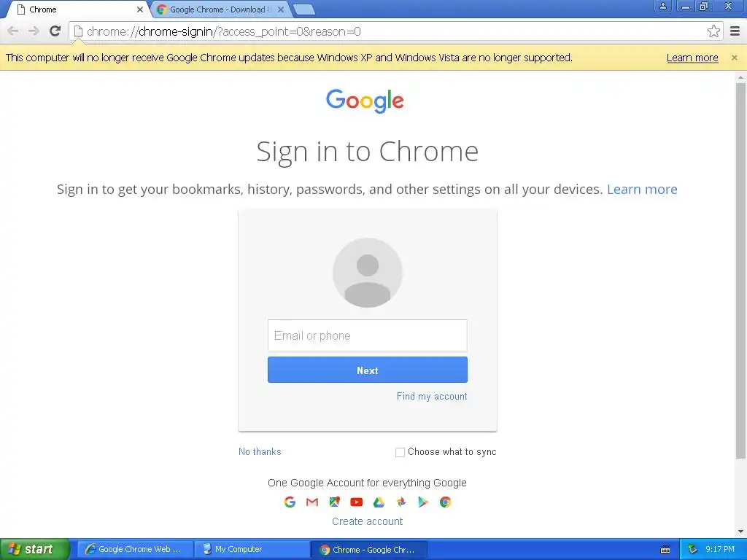
Task: Click One Google Account for everything Google text
Action: 368,483
